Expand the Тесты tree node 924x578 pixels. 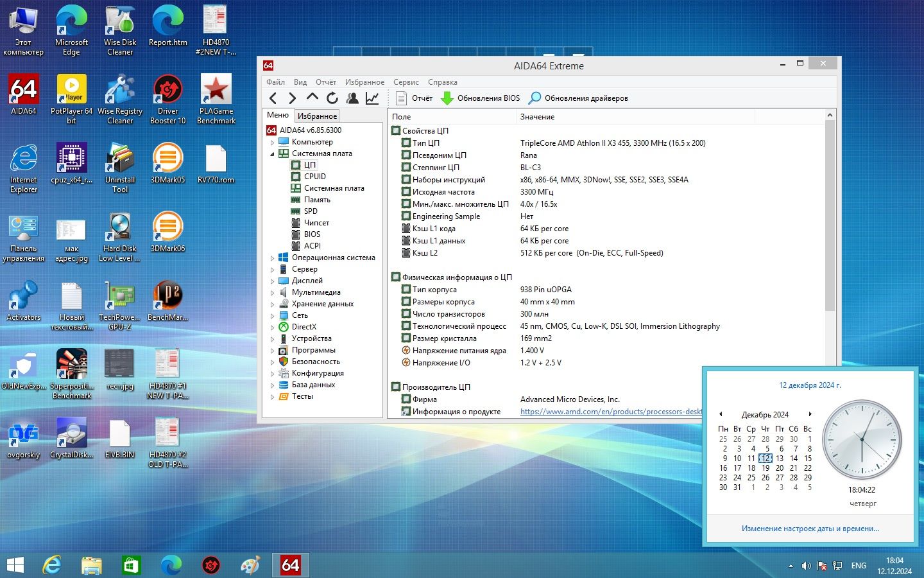click(272, 397)
